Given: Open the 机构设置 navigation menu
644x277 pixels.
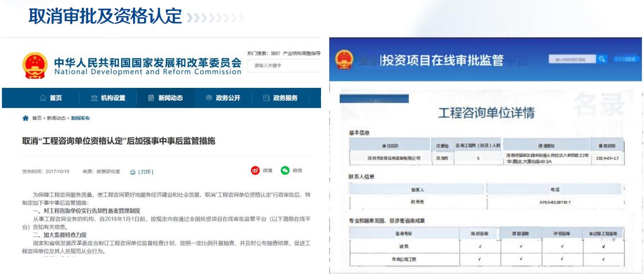Looking at the screenshot, I should pyautogui.click(x=108, y=98).
